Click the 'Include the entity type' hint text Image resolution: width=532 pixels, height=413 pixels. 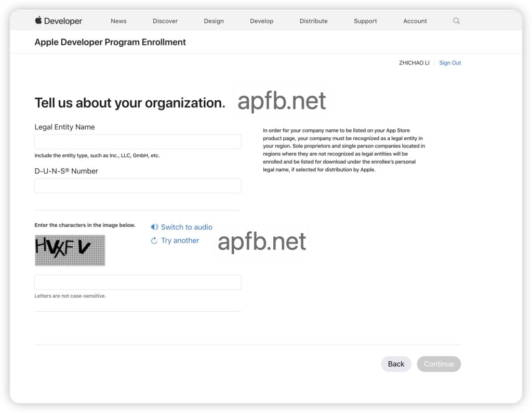click(97, 155)
